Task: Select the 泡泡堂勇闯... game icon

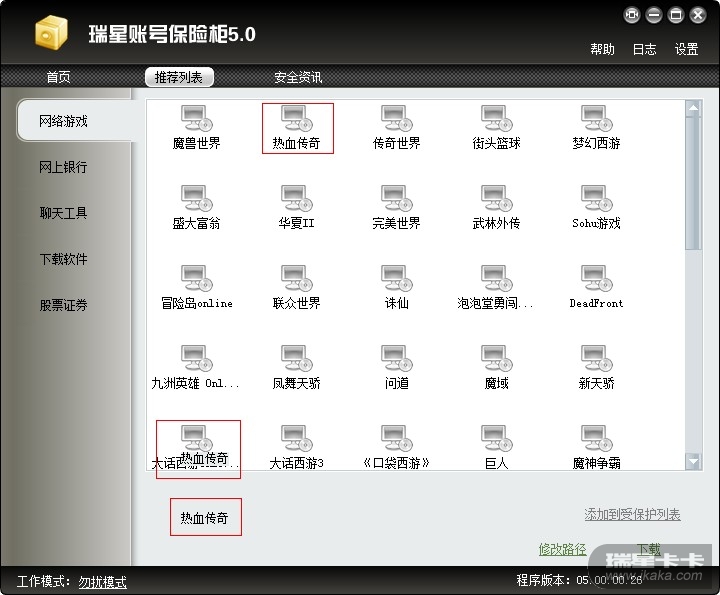Action: pyautogui.click(x=496, y=287)
